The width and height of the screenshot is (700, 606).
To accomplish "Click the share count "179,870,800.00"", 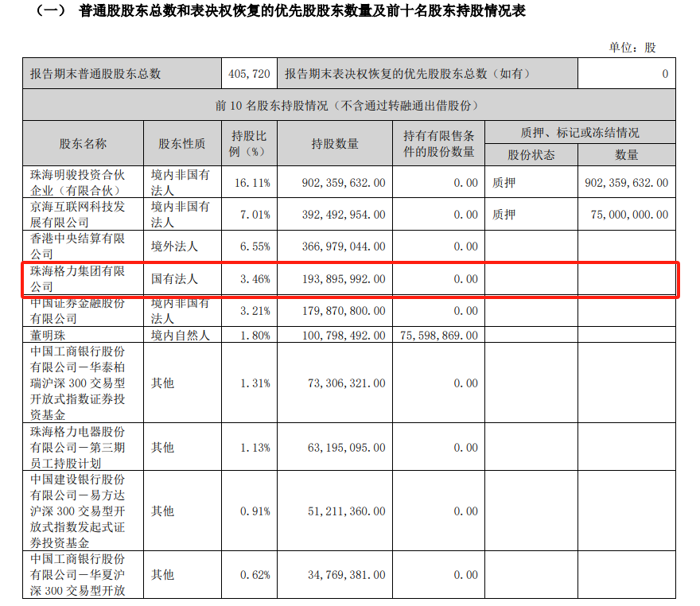I will pyautogui.click(x=344, y=311).
